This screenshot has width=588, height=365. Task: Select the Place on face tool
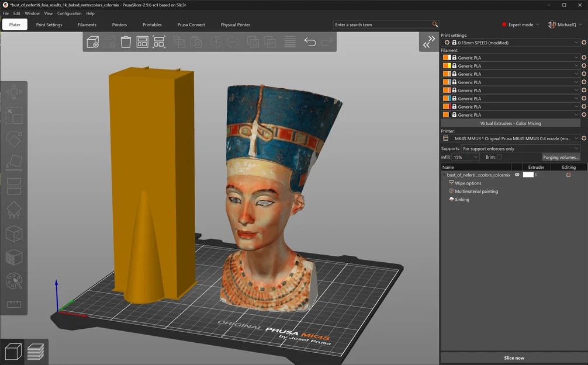(14, 162)
